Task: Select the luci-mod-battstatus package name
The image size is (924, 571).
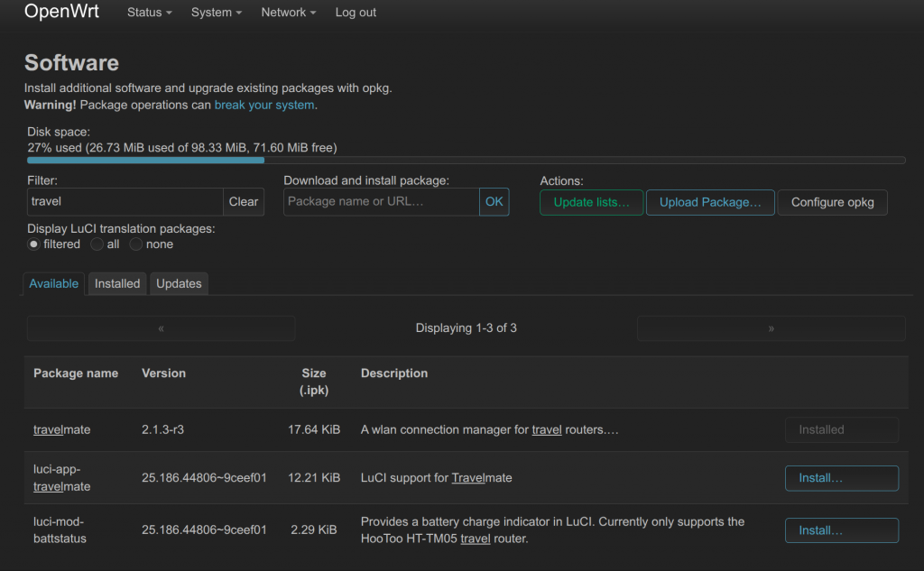Action: pos(60,530)
